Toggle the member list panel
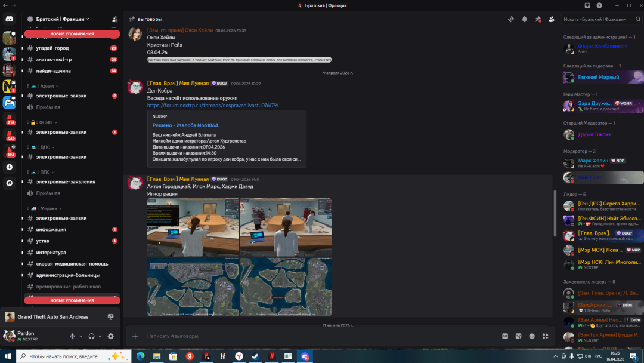This screenshot has height=363, width=644. [552, 19]
